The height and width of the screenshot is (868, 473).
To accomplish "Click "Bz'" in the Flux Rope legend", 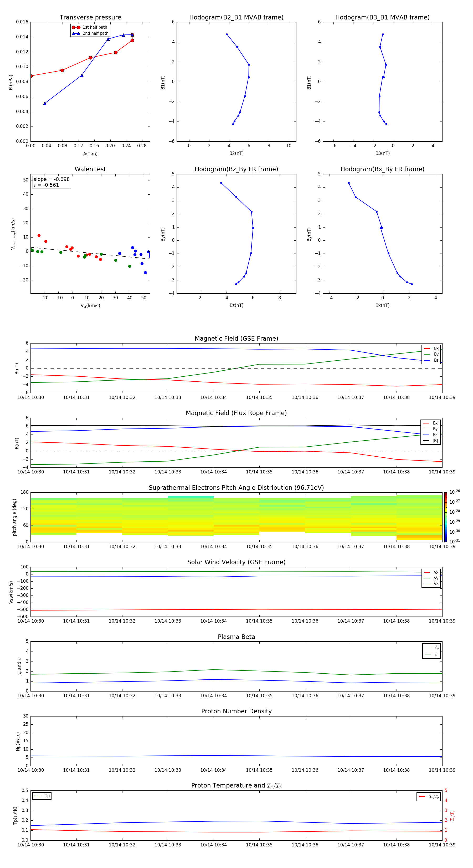I will [x=436, y=435].
